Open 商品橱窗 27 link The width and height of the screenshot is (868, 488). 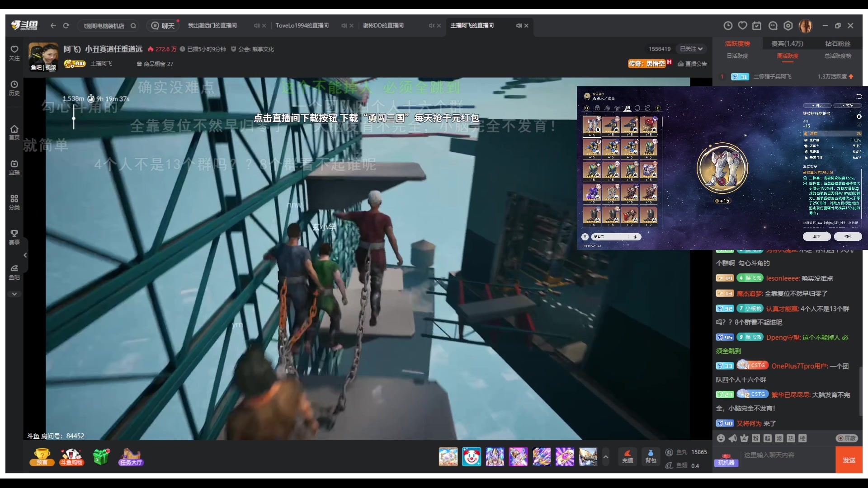pyautogui.click(x=155, y=64)
